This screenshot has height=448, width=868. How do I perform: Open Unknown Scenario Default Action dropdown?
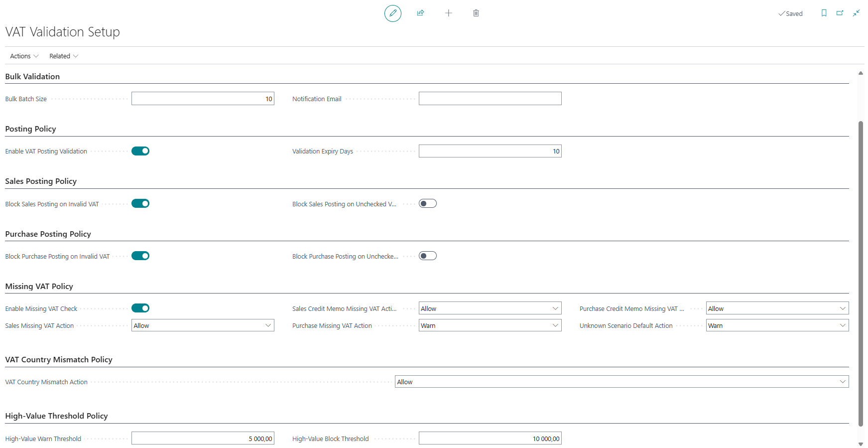777,325
